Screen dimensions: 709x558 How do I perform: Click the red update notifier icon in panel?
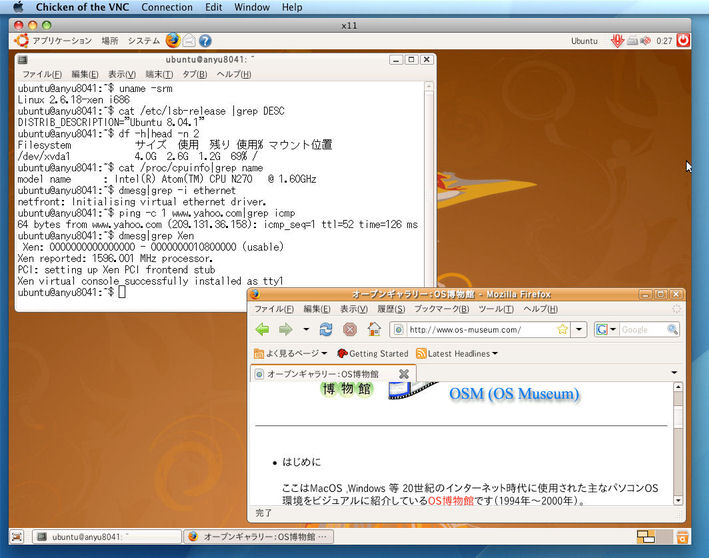pos(617,41)
